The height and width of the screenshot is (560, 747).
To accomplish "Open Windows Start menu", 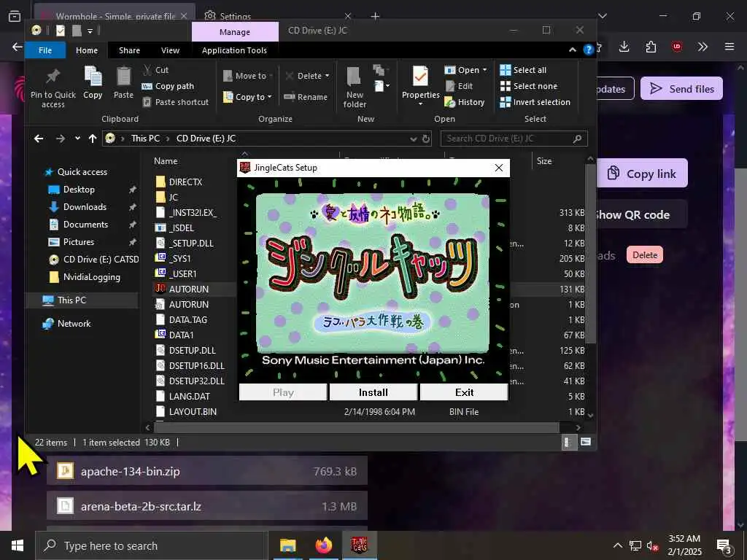I will coord(18,545).
